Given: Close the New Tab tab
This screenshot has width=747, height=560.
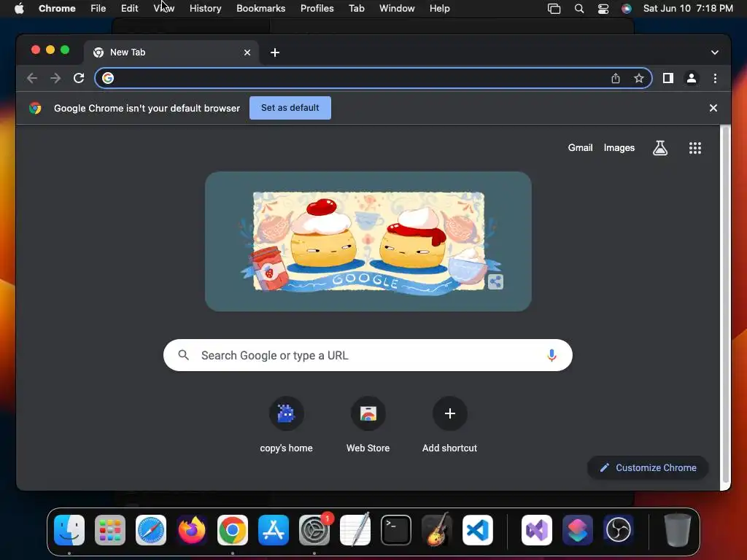Looking at the screenshot, I should (x=247, y=52).
